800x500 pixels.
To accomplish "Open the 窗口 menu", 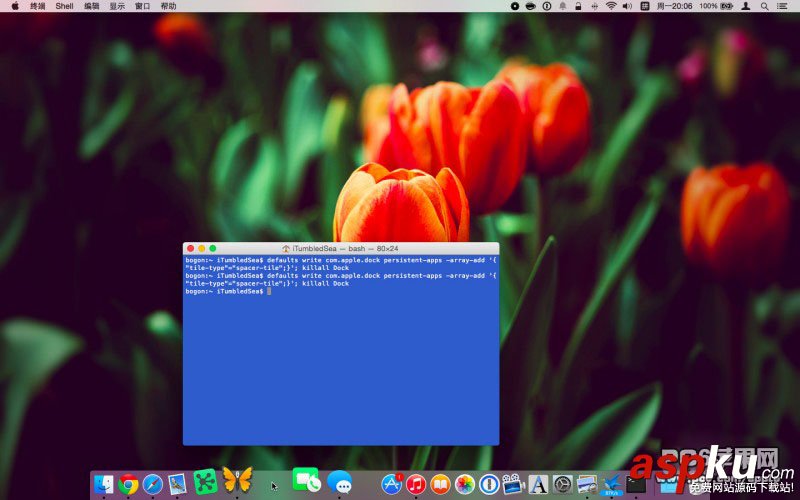I will (143, 6).
